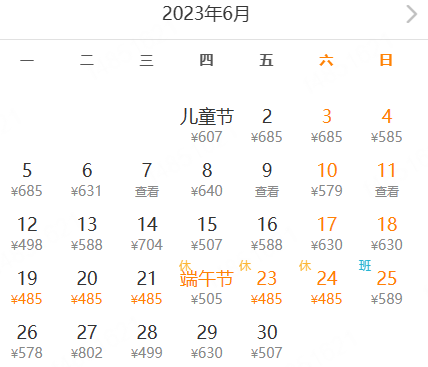The width and height of the screenshot is (428, 367).
Task: Click 休 badge above 端午节
Action: [185, 266]
